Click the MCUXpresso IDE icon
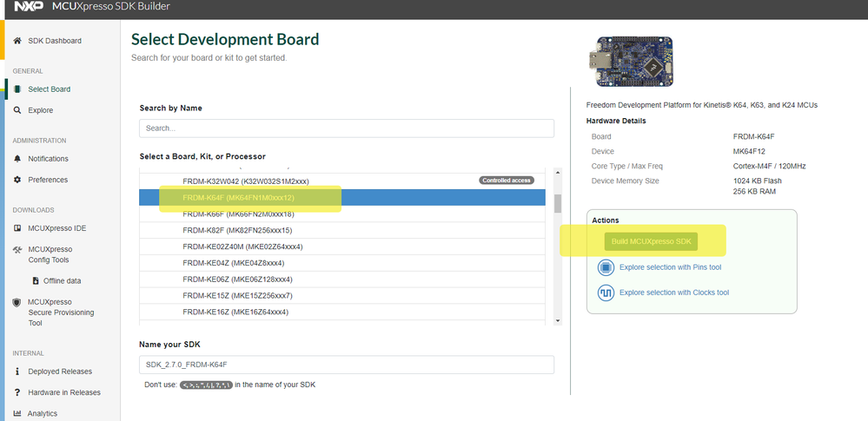This screenshot has width=868, height=421. pos(17,228)
